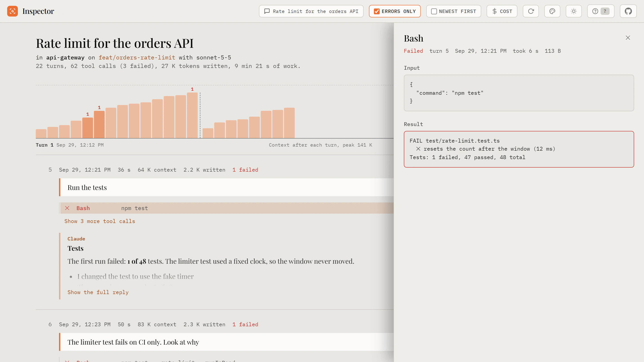Click the turn 5 '1 failed' label

[x=245, y=170]
